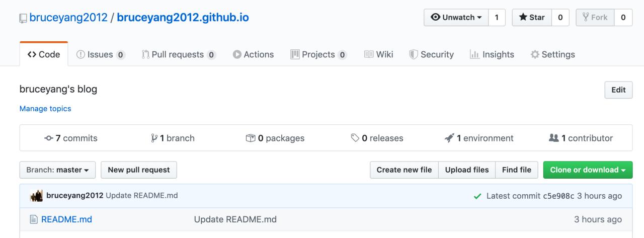Click the releases tag icon
Viewport: 644px width, 238px height.
pyautogui.click(x=355, y=138)
